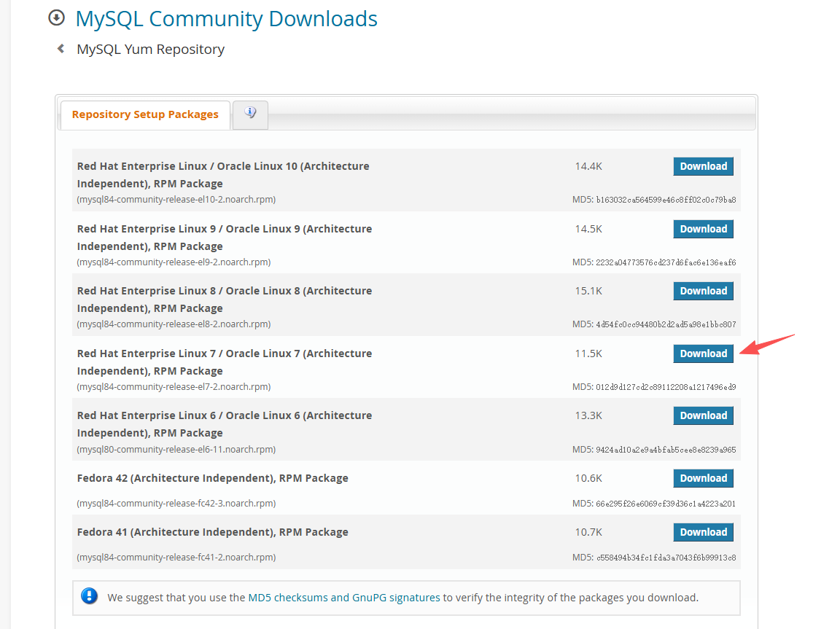The height and width of the screenshot is (629, 840).
Task: Click filename mysql80-community-release-el6-11.noarch.rpm
Action: [176, 450]
